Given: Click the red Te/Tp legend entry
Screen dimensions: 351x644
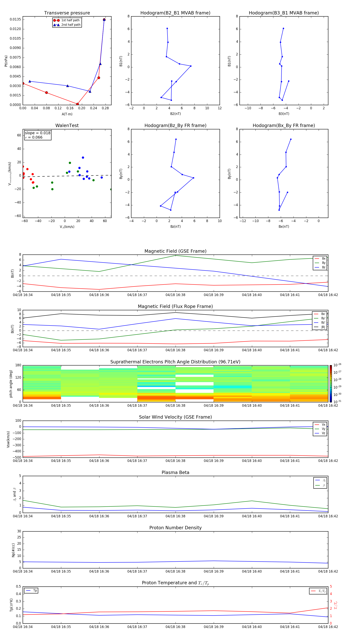Looking at the screenshot, I should click(318, 591).
